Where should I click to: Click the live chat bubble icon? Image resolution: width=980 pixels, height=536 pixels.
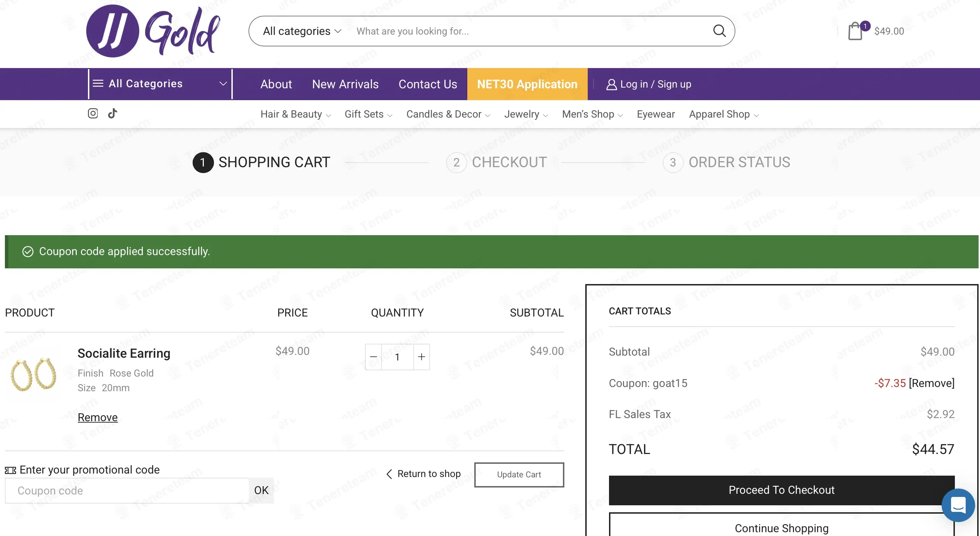[958, 505]
